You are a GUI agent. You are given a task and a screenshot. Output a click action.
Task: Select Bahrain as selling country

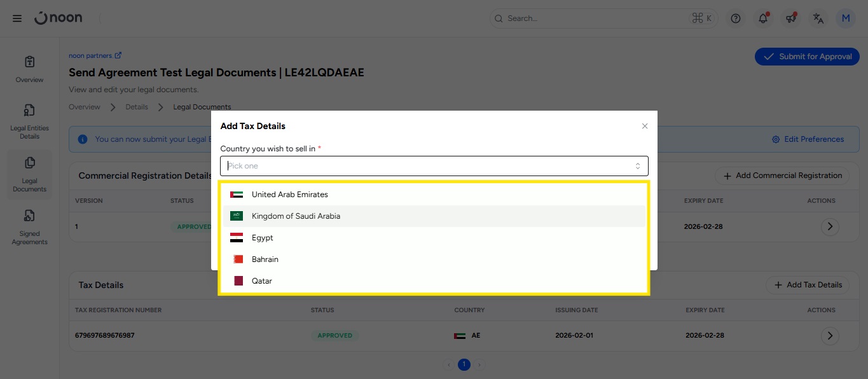coord(265,259)
